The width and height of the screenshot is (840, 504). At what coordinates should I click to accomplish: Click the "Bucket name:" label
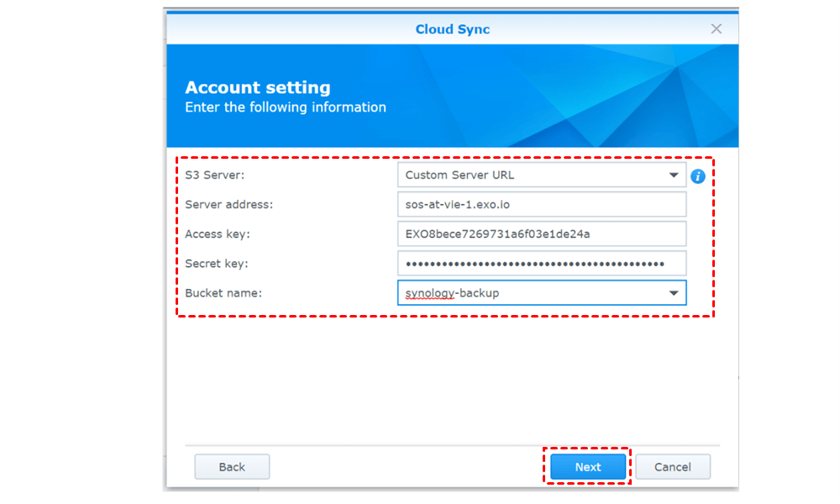click(x=223, y=293)
